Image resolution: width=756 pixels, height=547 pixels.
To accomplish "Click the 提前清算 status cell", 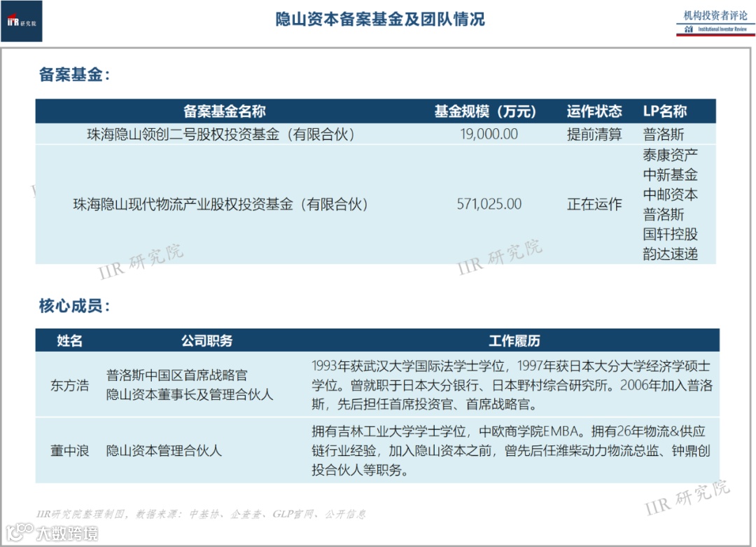I will pos(594,134).
